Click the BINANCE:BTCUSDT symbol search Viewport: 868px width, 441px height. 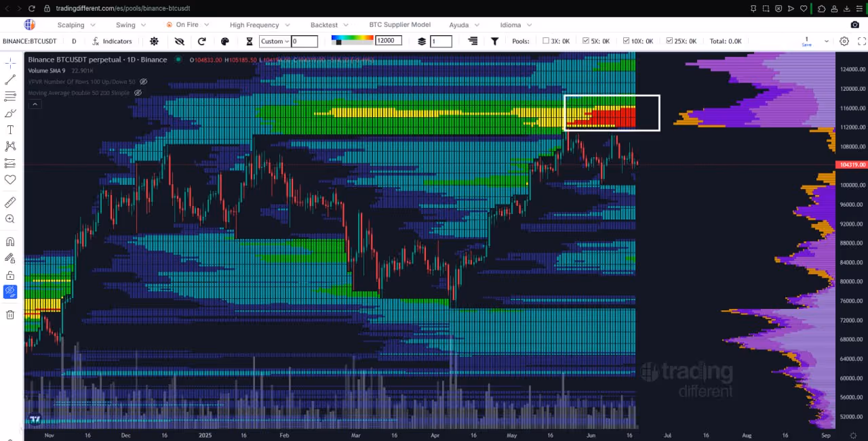pos(30,41)
